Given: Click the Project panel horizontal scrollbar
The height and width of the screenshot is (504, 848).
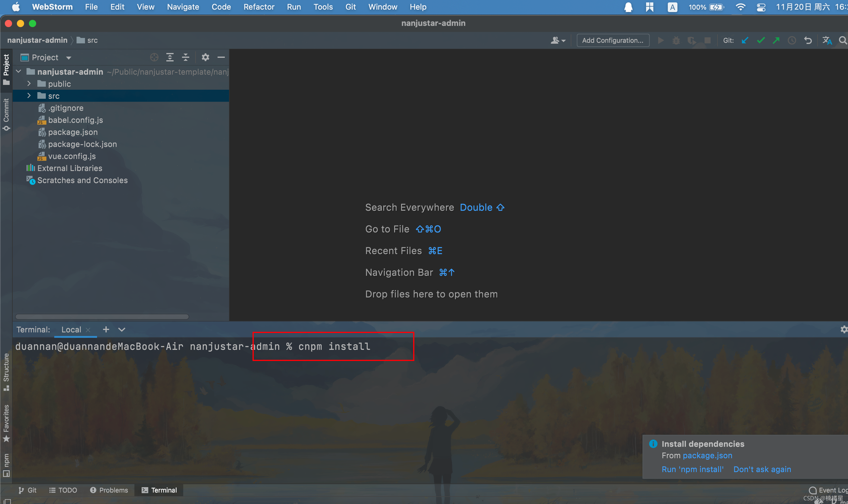Looking at the screenshot, I should [x=102, y=316].
